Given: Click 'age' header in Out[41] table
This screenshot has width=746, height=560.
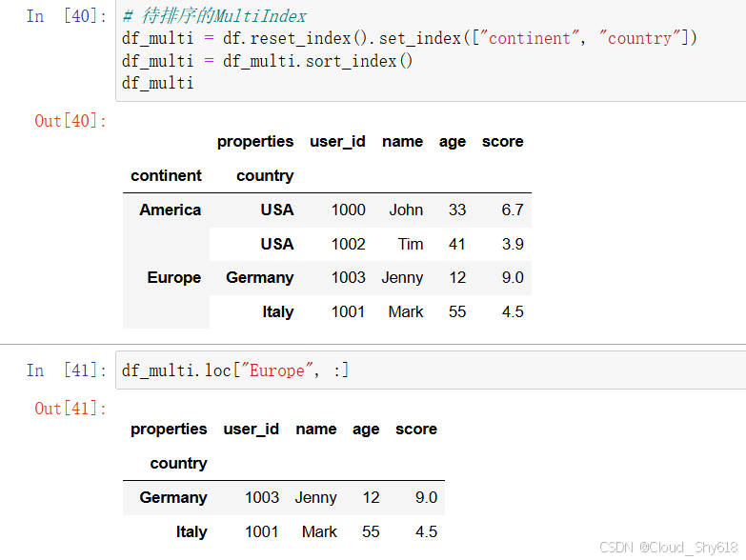Looking at the screenshot, I should pyautogui.click(x=366, y=430).
